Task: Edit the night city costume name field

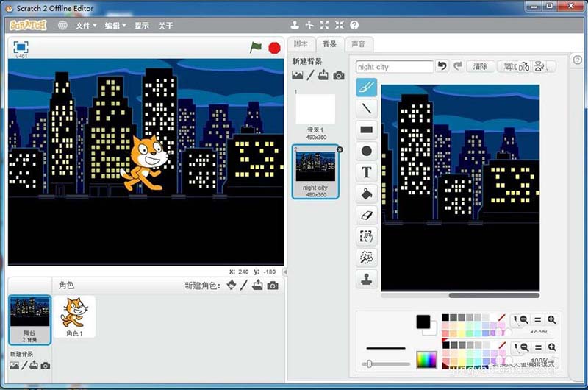Action: tap(394, 67)
